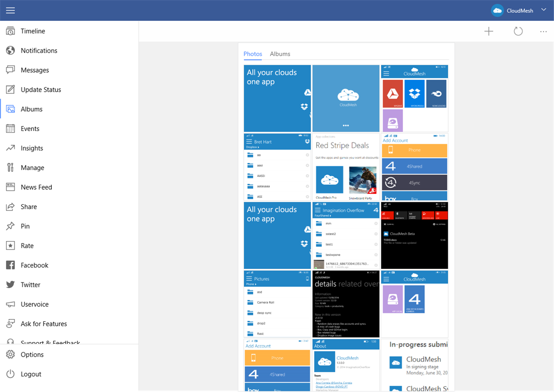Open the ellipsis (more options) menu

point(543,31)
